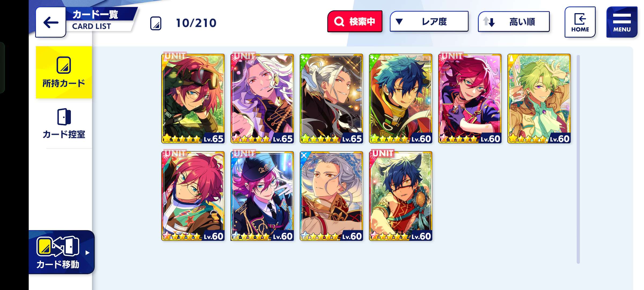
Task: Click the card count icon beside 10/210
Action: 156,23
